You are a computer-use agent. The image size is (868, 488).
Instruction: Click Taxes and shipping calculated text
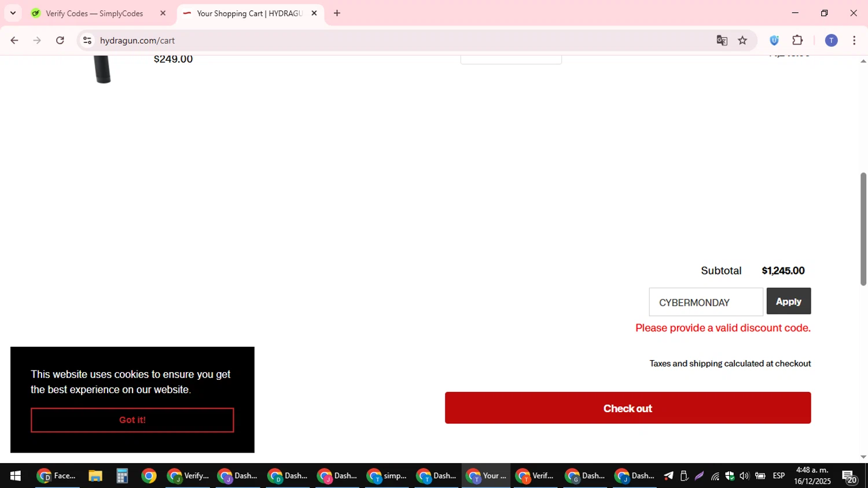point(730,364)
